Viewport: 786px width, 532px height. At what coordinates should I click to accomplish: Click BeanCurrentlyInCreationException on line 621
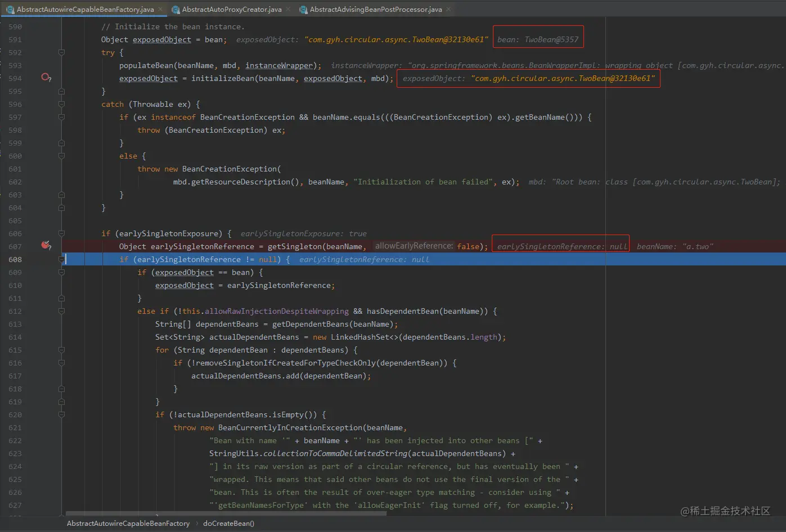(x=290, y=427)
